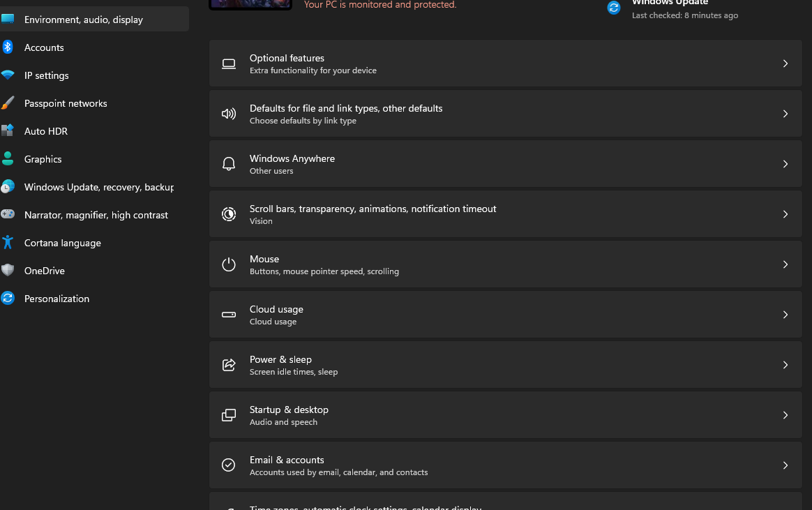Click the Windows Update icon near Last checked
The image size is (812, 510).
[613, 8]
